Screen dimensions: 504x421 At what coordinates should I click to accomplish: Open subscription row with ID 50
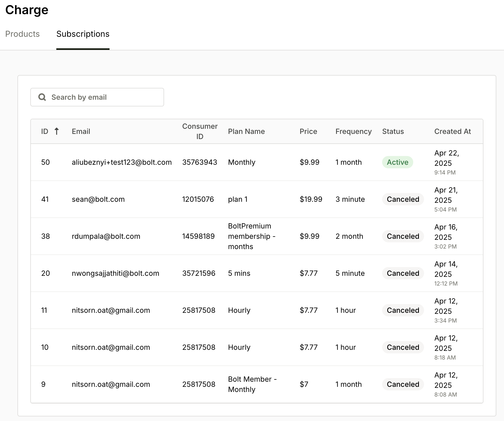(257, 162)
